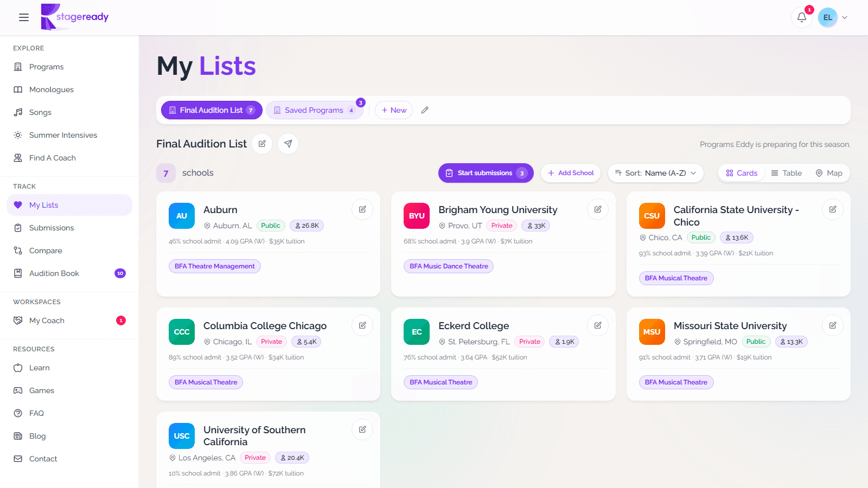This screenshot has width=868, height=488.
Task: Click the stageready logo
Action: click(x=75, y=17)
